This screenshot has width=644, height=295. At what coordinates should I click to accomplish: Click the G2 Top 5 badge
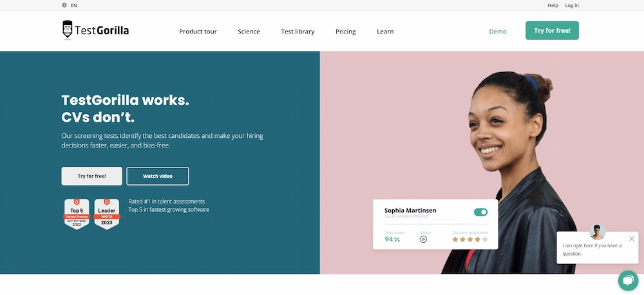(x=77, y=214)
